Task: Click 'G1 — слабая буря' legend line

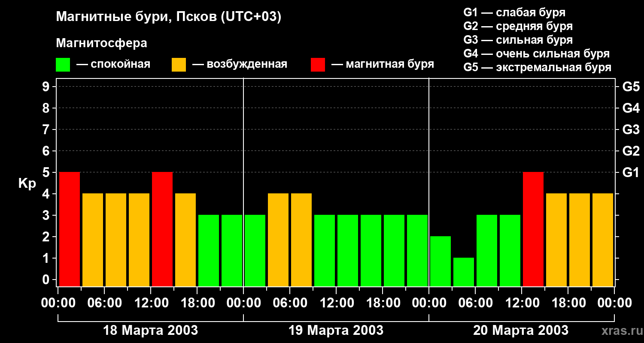Action: (514, 12)
